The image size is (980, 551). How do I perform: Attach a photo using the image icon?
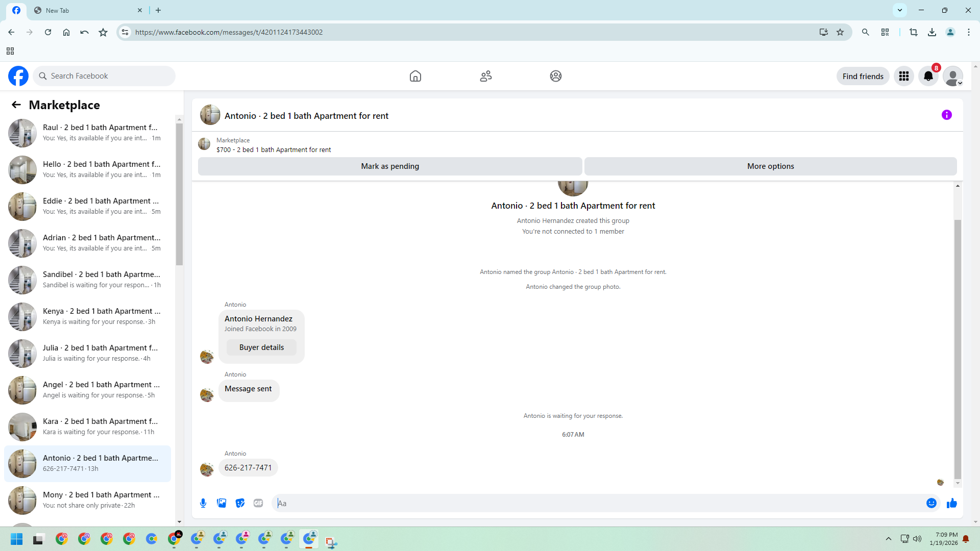(222, 503)
